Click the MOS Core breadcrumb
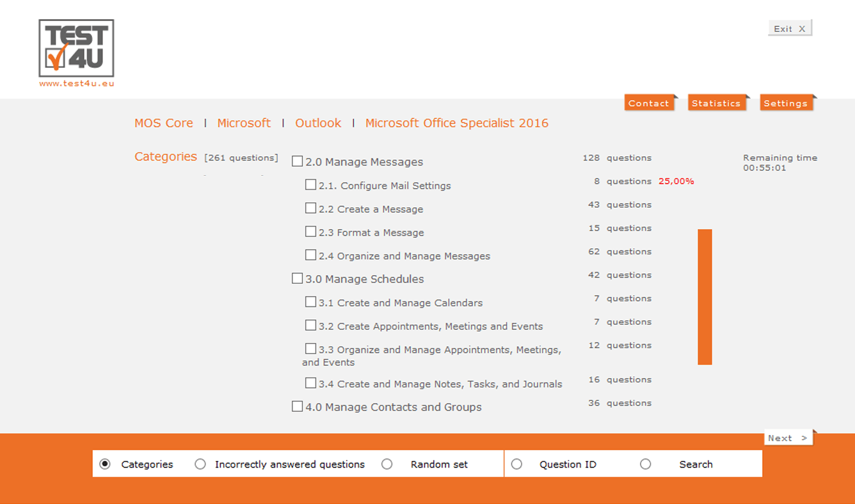This screenshot has width=855, height=504. point(164,123)
